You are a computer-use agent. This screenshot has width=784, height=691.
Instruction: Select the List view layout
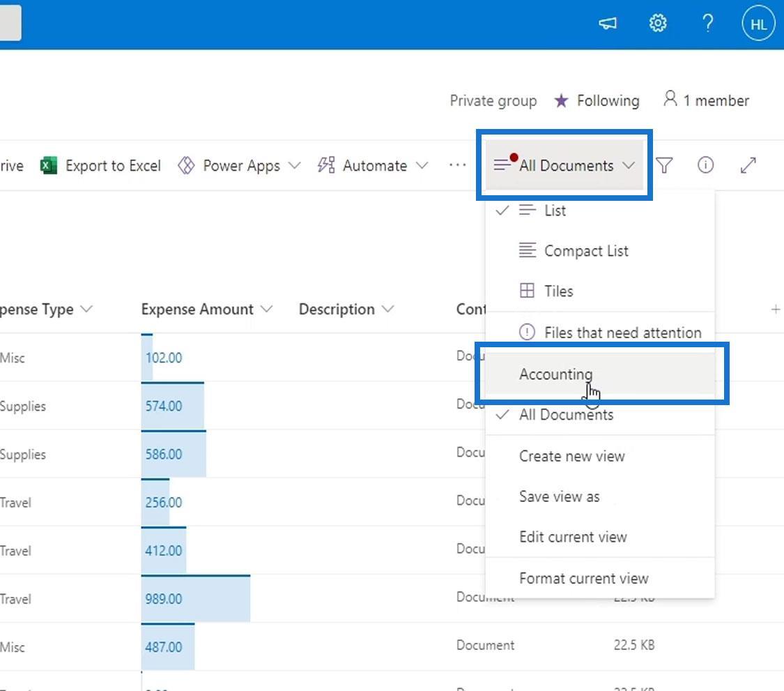point(600,211)
